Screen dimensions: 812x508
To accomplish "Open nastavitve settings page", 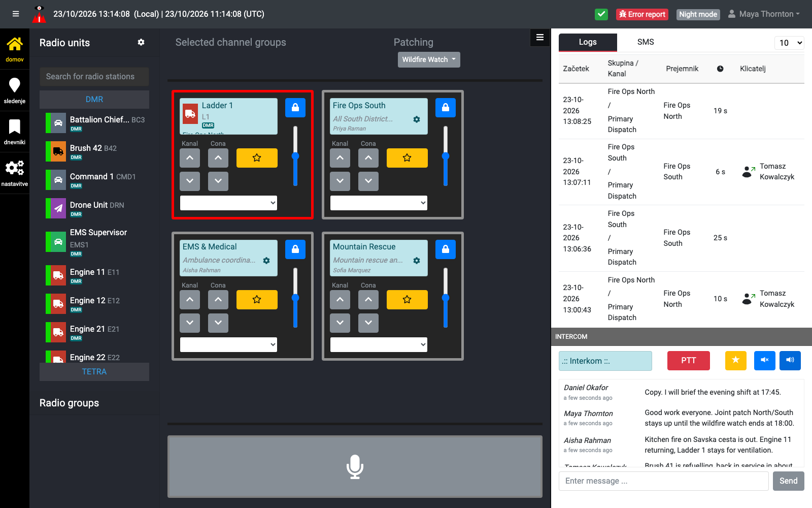I will point(15,173).
